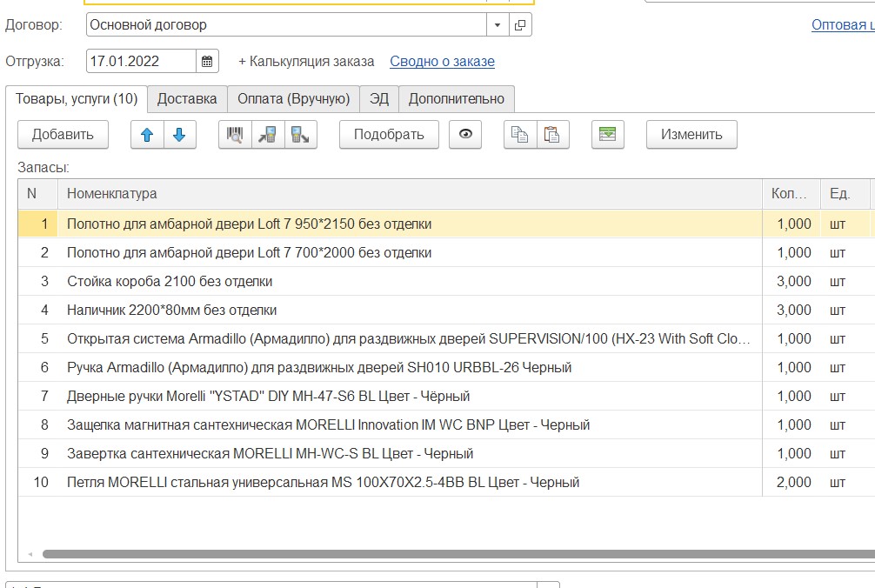Move selected row up with blue arrow
The width and height of the screenshot is (875, 588).
coord(147,135)
